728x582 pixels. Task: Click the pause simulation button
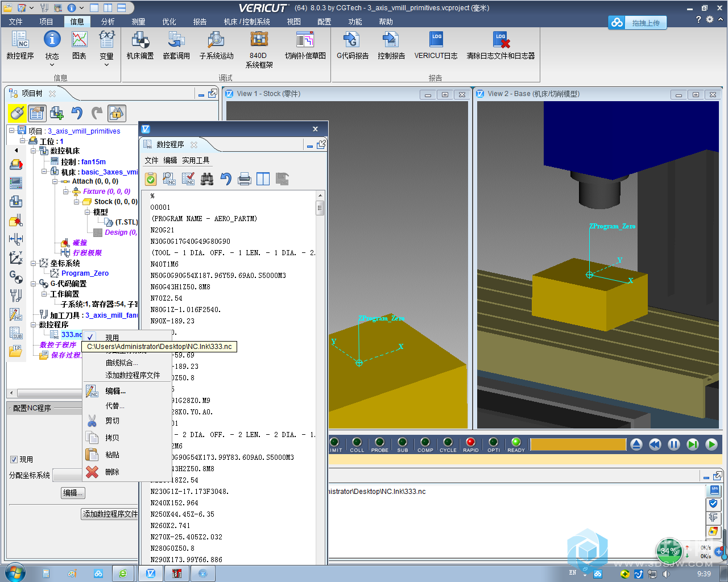(x=674, y=444)
